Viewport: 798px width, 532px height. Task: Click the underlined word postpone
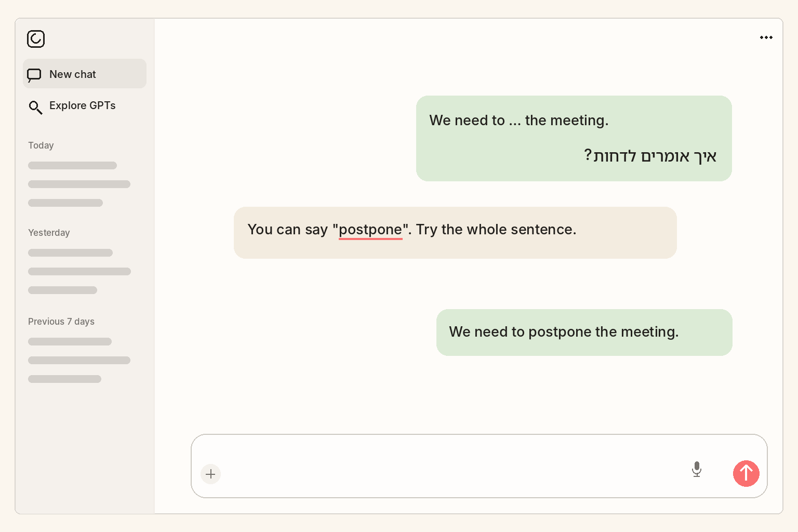coord(370,230)
